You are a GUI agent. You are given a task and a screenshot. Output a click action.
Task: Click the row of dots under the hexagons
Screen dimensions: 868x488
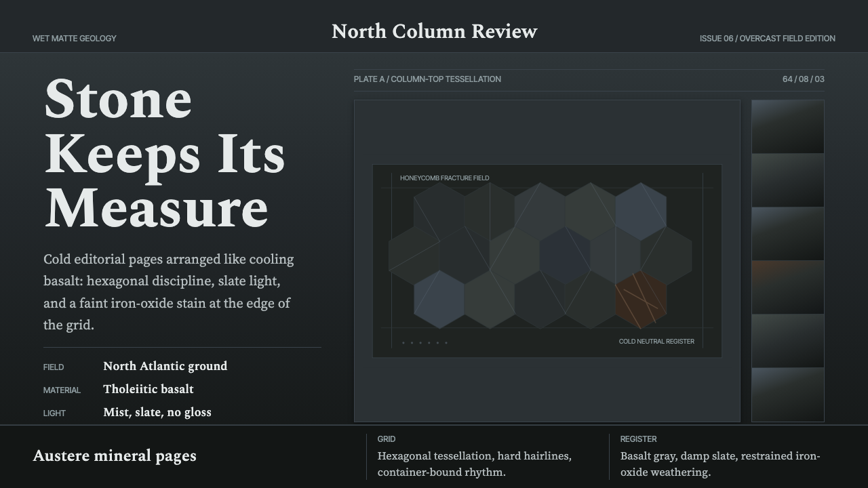coord(425,343)
